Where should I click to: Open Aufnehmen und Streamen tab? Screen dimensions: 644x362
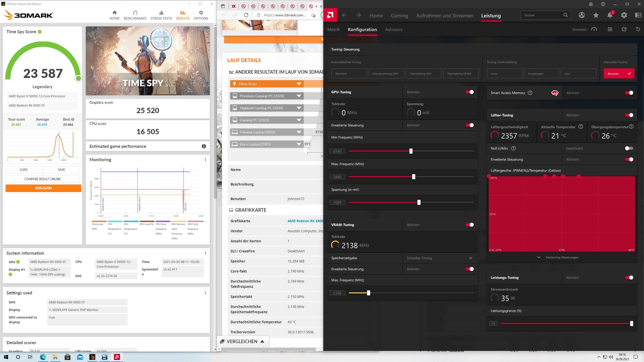point(445,16)
